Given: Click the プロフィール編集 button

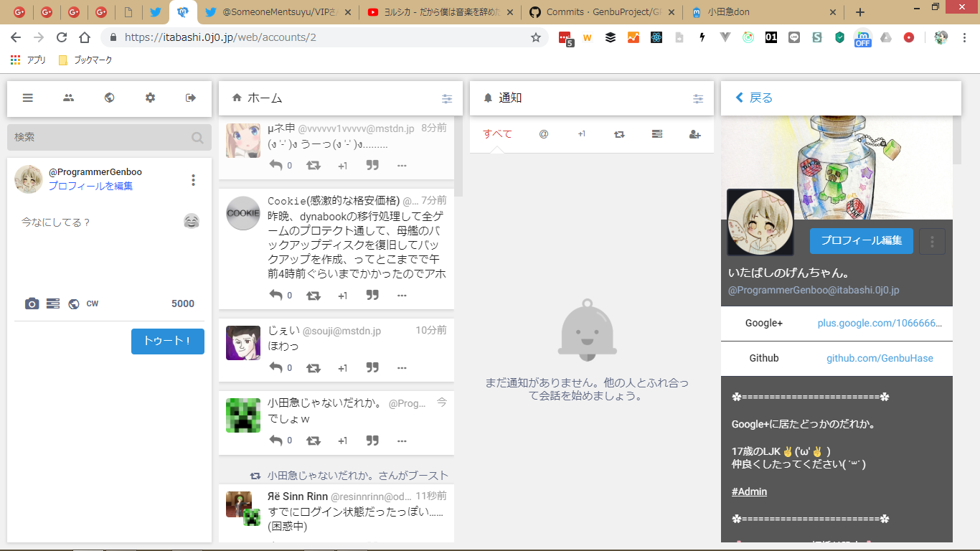Looking at the screenshot, I should coord(861,241).
